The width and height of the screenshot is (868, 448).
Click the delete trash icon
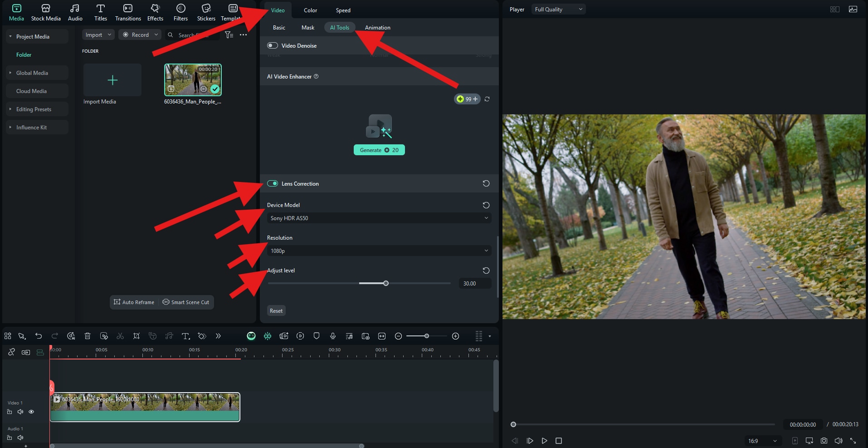88,336
